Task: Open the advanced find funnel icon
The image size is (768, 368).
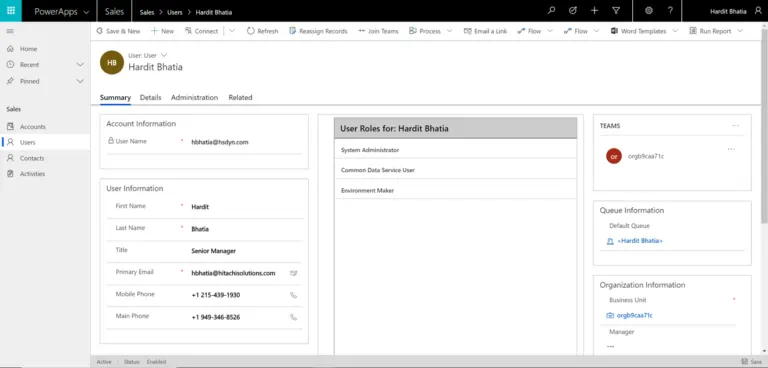Action: click(x=616, y=11)
